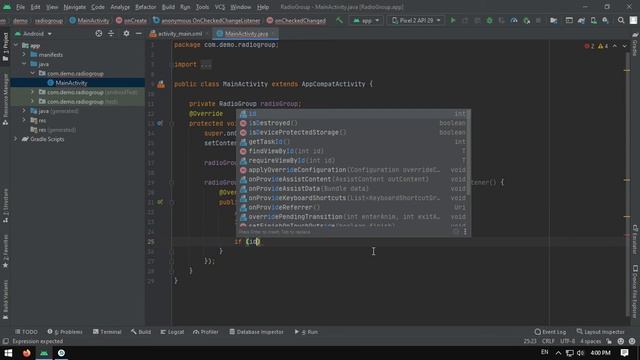The height and width of the screenshot is (360, 640).
Task: Open project view settings gear
Action: pos(126,33)
